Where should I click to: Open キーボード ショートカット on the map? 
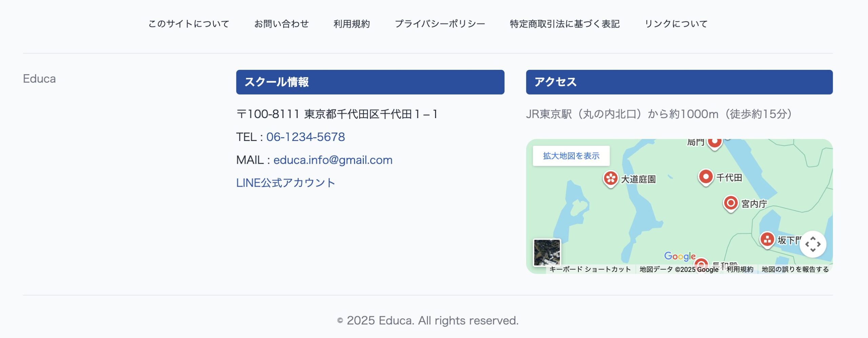(590, 270)
